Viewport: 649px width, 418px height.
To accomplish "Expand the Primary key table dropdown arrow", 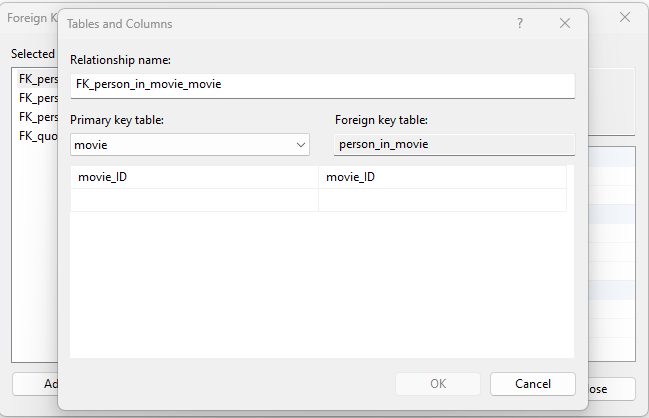I will pyautogui.click(x=301, y=145).
